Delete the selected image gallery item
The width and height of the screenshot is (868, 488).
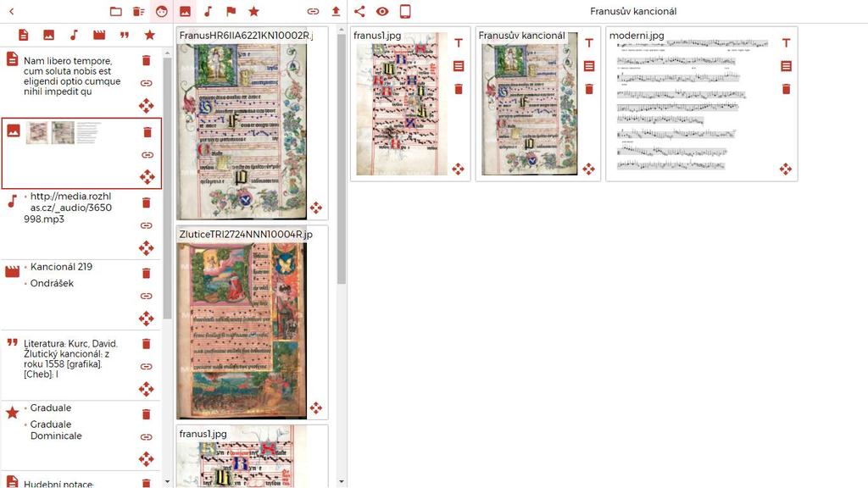(147, 131)
